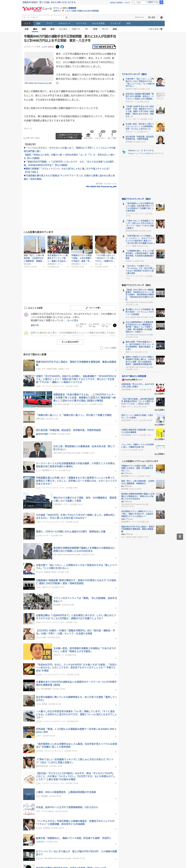Open the 購入履歴 link

(x=152, y=17)
